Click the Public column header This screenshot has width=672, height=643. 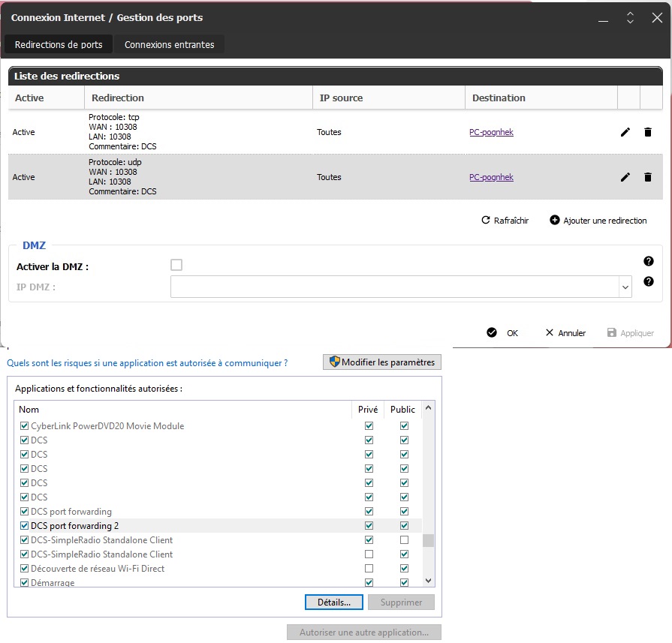[x=402, y=410]
